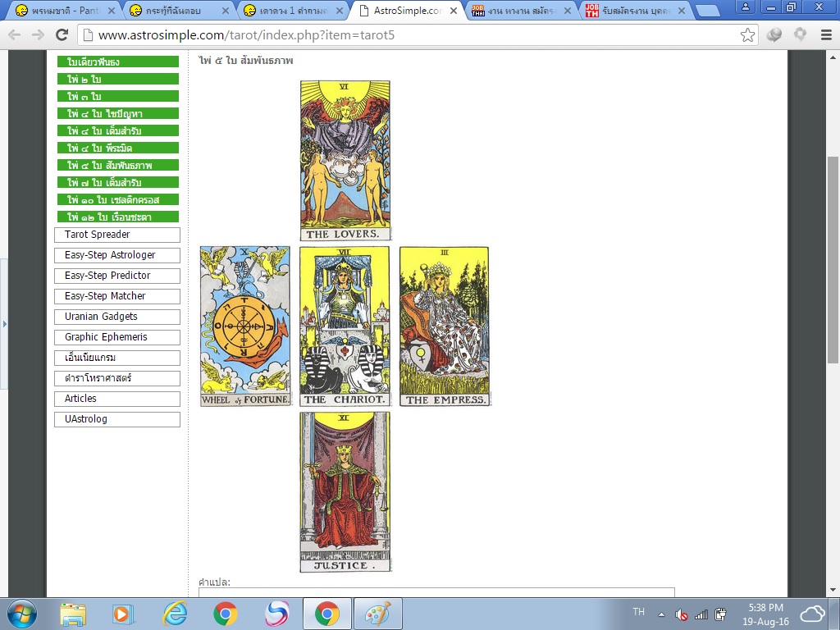Viewport: 840px width, 630px height.
Task: Open the first Chrome taskbar icon
Action: click(x=226, y=614)
